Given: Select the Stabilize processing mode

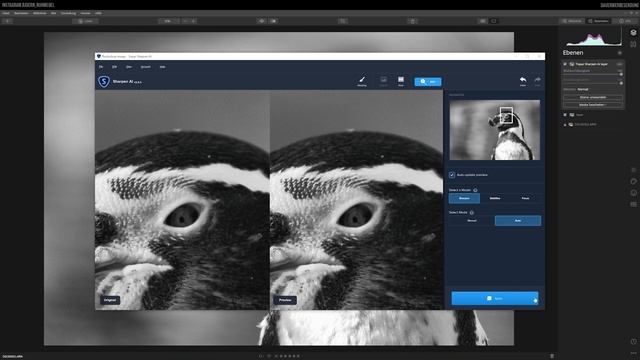Looking at the screenshot, I should pyautogui.click(x=495, y=198).
